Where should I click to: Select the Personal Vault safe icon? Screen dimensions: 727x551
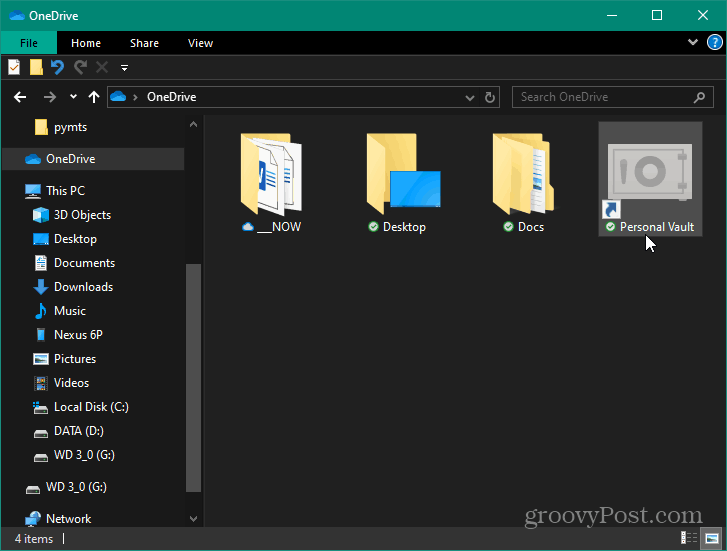[650, 172]
